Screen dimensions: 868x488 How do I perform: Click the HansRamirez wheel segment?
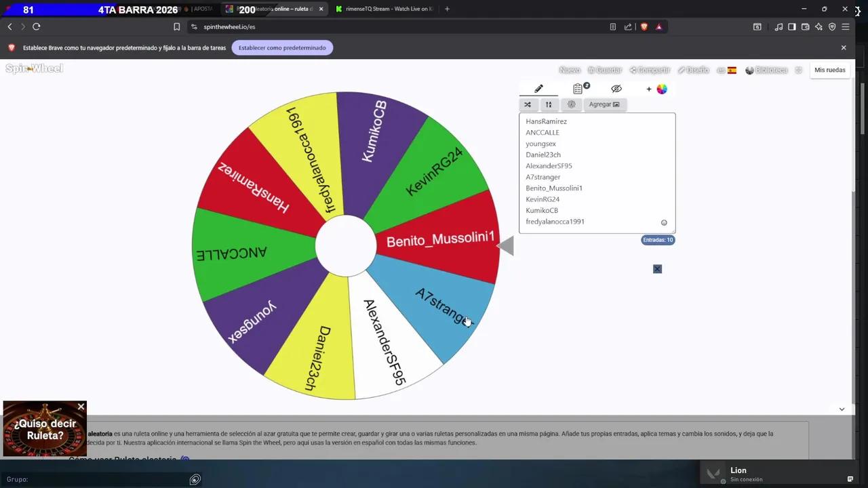tap(254, 188)
